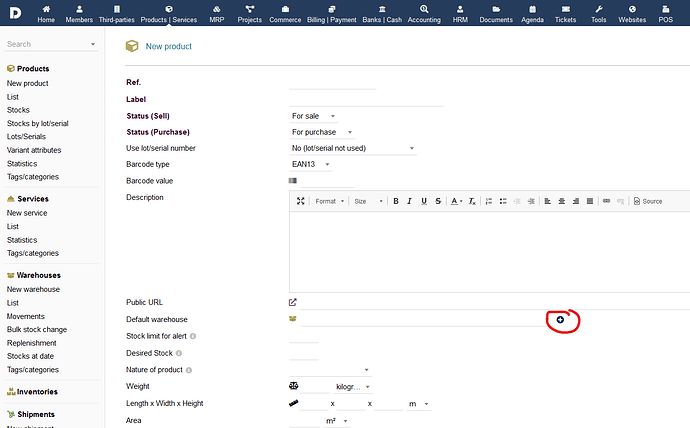Open the Area unit m² dropdown
The image size is (690, 428).
point(337,421)
